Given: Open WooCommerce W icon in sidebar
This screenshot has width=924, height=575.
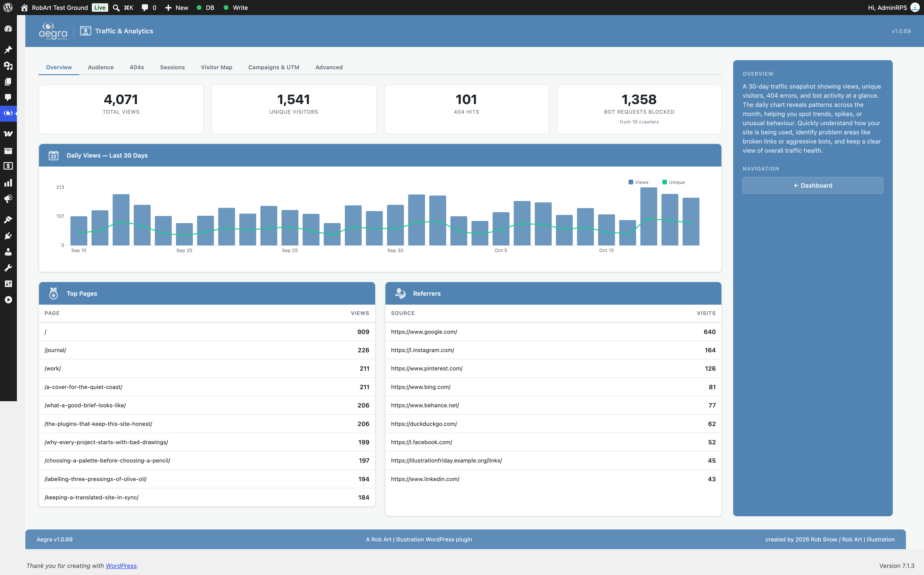Looking at the screenshot, I should [x=8, y=134].
